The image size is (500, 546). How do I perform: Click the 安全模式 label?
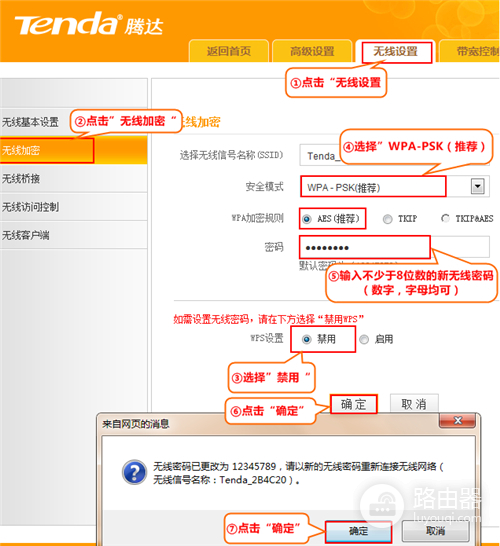point(264,187)
